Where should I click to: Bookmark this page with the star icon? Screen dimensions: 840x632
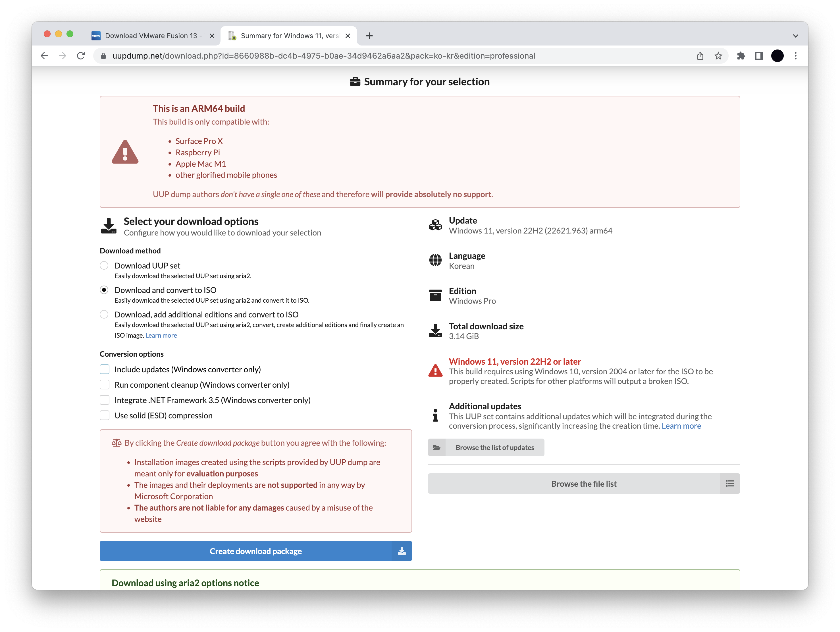(x=718, y=56)
